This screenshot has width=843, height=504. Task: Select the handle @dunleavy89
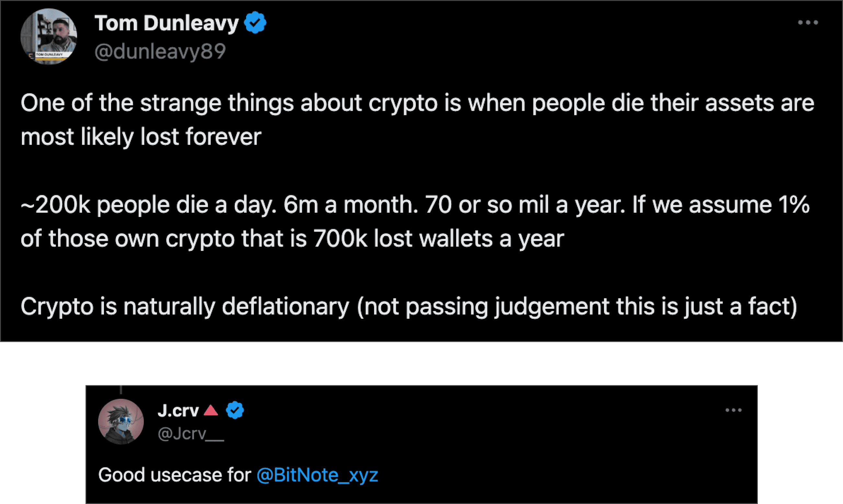(160, 51)
